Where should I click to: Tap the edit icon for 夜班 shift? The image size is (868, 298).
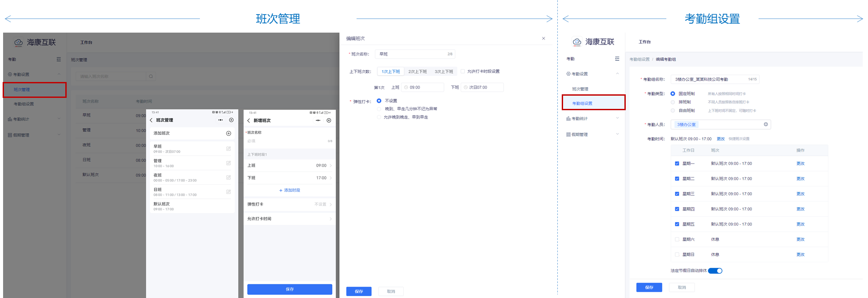[x=229, y=177]
